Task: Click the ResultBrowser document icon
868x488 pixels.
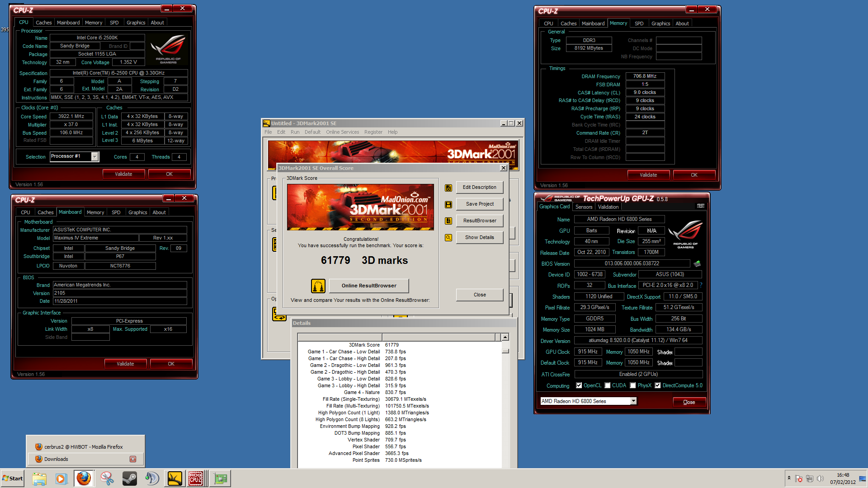Action: click(x=448, y=221)
